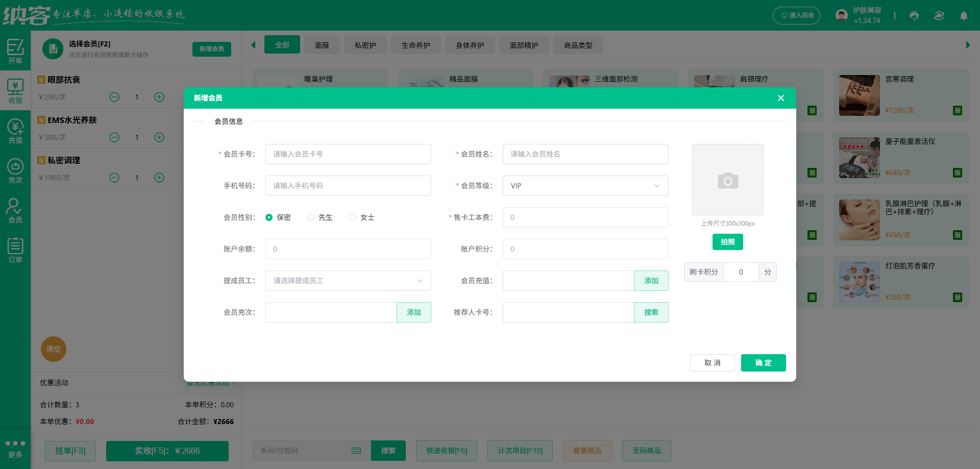Click the 套餐商品 button
Viewport: 980px width, 469px height.
[587, 451]
